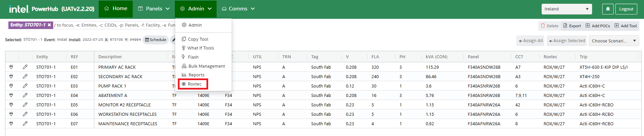Expand the Panels menu
The width and height of the screenshot is (644, 136).
pyautogui.click(x=154, y=9)
